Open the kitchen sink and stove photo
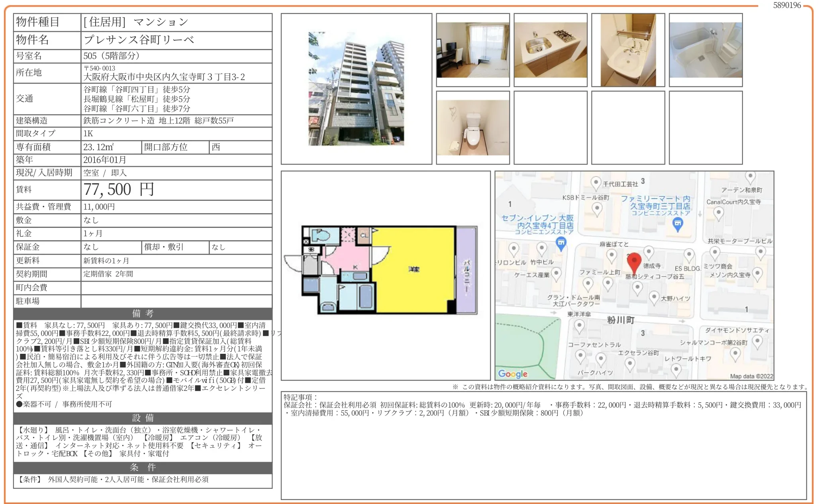Screen dimensions: 819x504 (551, 50)
